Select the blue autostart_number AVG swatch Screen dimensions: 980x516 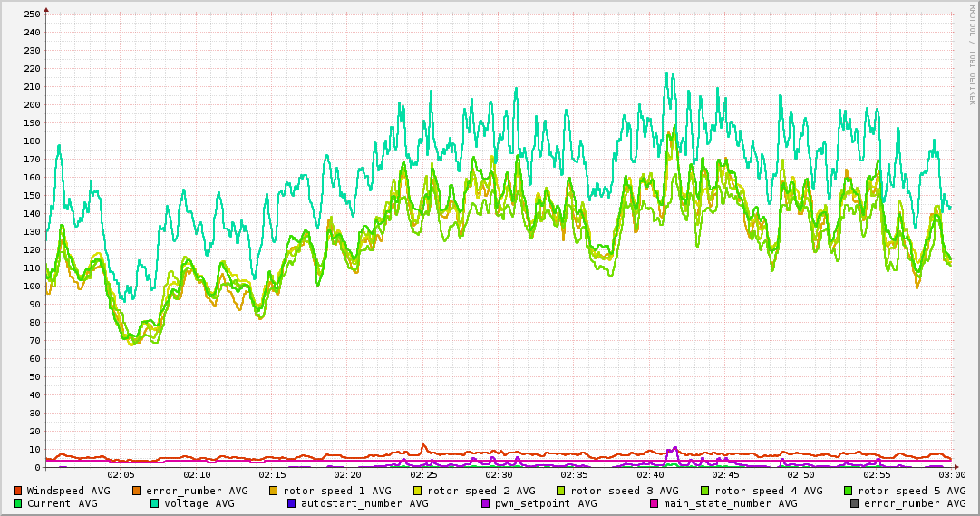(291, 503)
